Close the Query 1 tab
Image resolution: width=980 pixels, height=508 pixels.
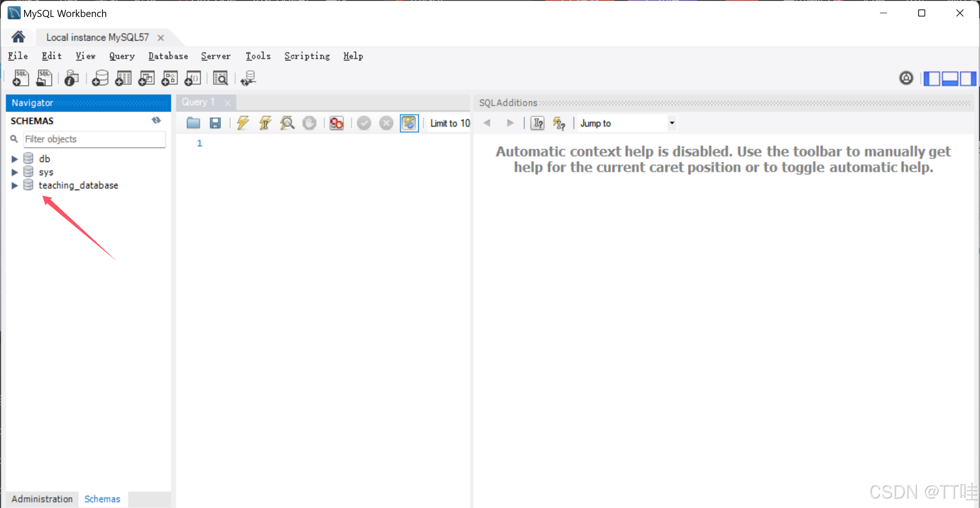coord(228,102)
